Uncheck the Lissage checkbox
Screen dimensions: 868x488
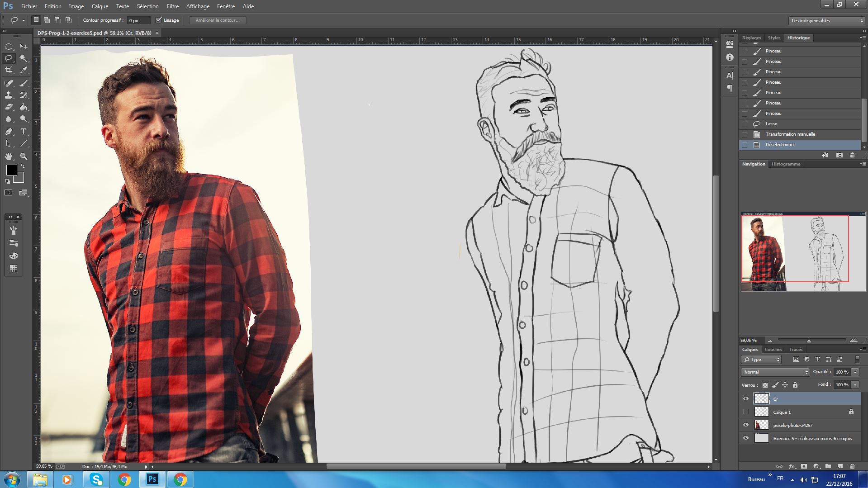(x=159, y=20)
